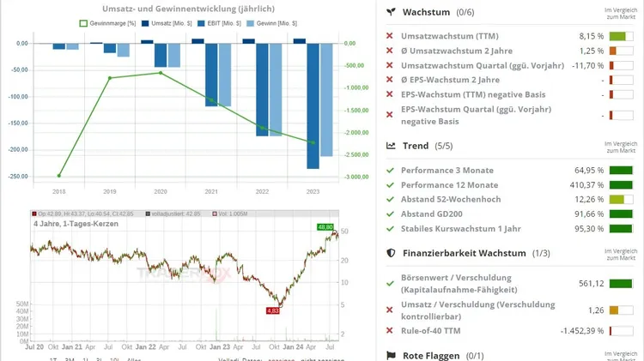Click the Vol legend marker

215,214
